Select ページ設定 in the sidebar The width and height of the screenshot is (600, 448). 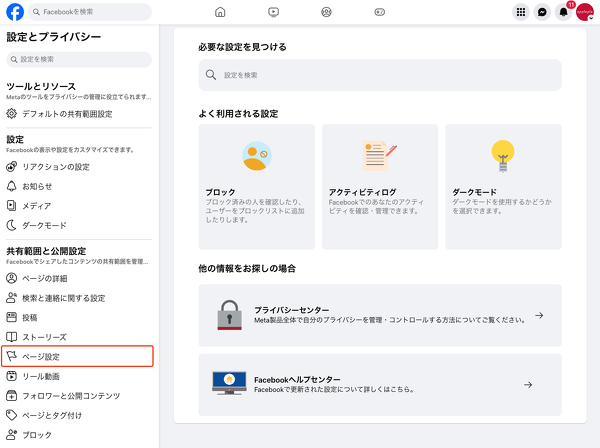(78, 356)
